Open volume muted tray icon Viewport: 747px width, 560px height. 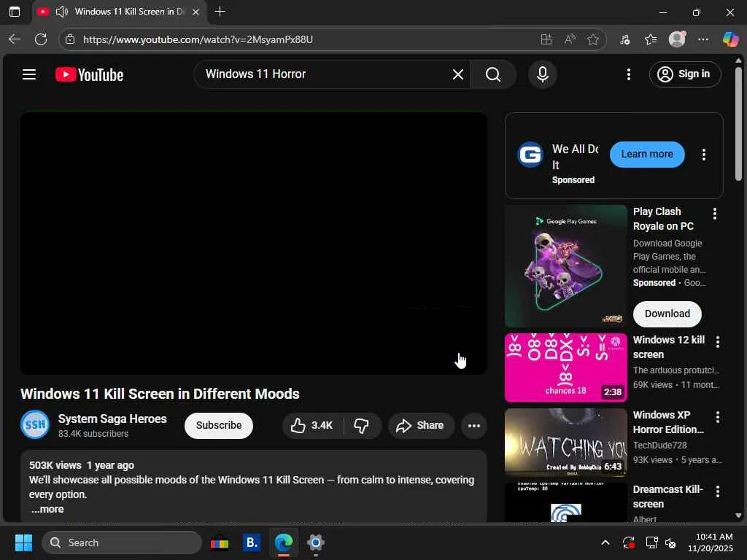pyautogui.click(x=671, y=542)
